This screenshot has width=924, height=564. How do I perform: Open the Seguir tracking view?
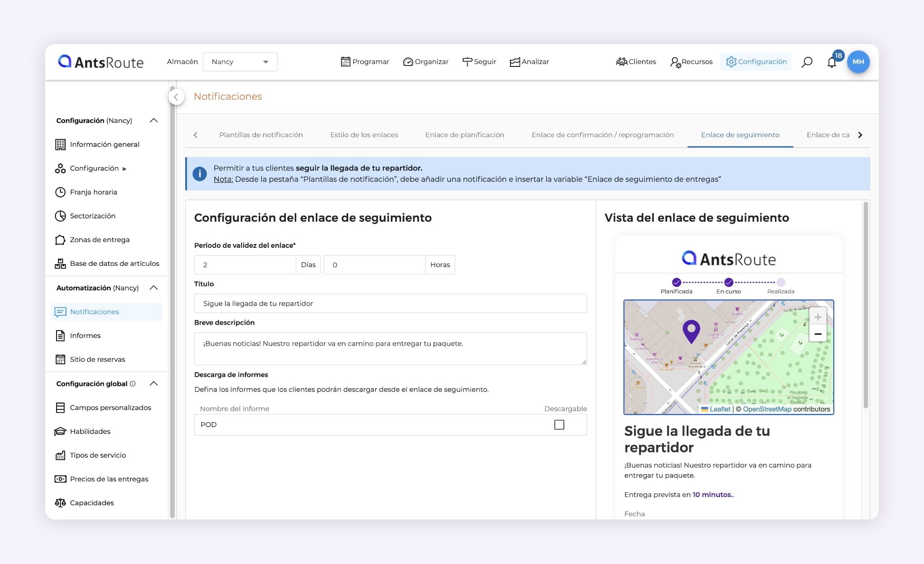tap(479, 61)
